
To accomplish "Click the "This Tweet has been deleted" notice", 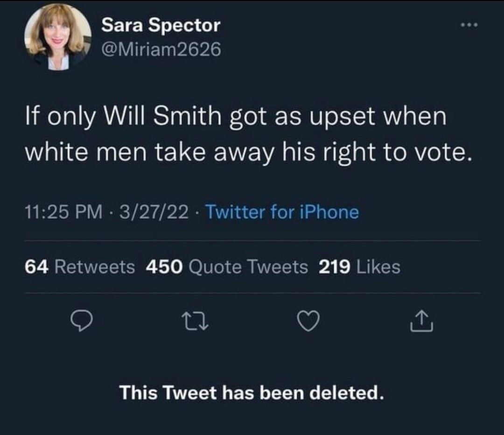I will [252, 393].
